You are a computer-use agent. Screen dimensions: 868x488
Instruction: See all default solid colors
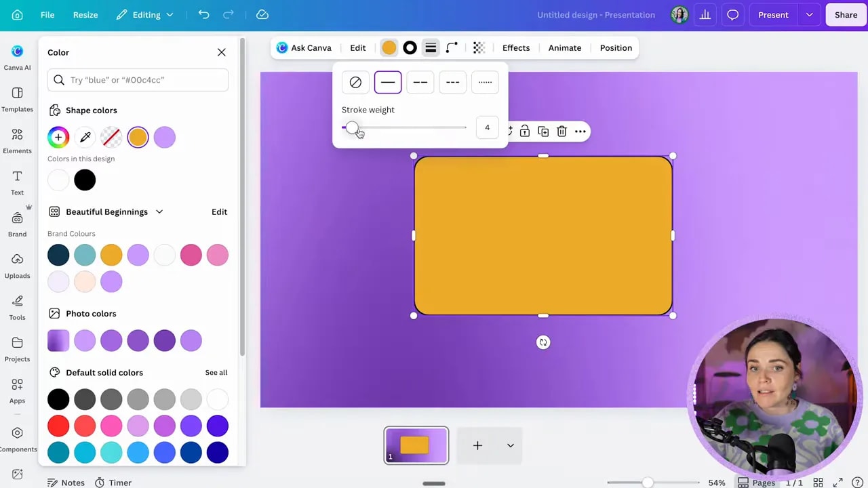pyautogui.click(x=216, y=372)
